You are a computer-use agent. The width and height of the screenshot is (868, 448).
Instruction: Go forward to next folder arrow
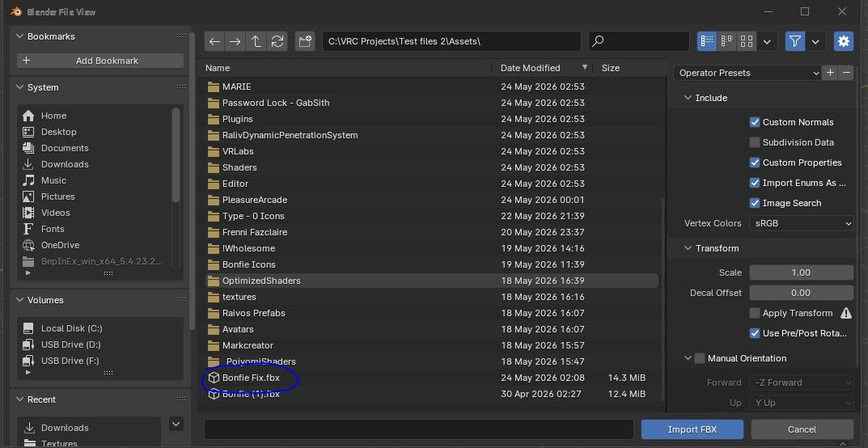(x=235, y=41)
